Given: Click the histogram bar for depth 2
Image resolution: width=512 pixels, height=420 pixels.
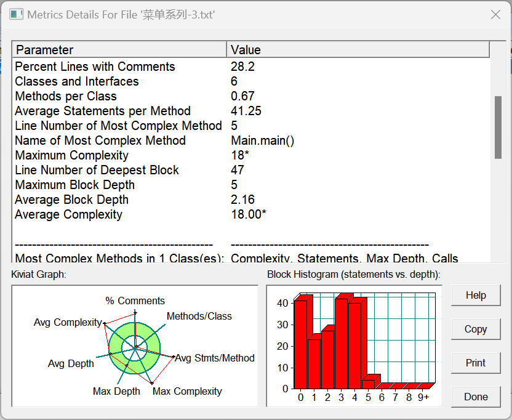Looking at the screenshot, I should click(x=328, y=360).
